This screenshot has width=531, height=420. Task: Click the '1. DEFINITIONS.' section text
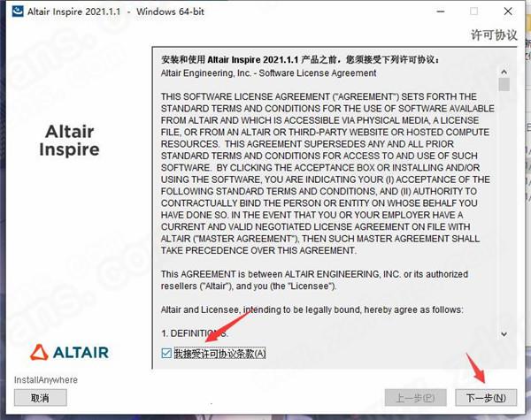tap(195, 333)
